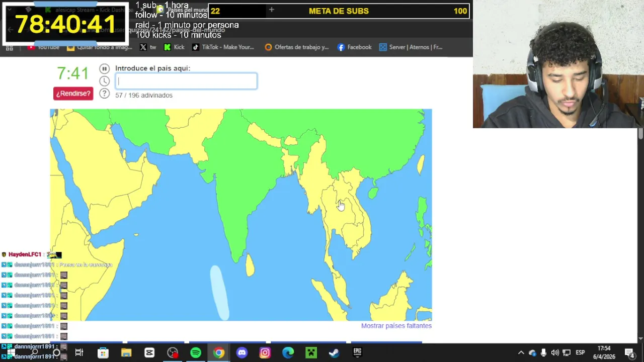Open the TikTok - Make Your bookmark
The height and width of the screenshot is (362, 644).
pyautogui.click(x=223, y=47)
